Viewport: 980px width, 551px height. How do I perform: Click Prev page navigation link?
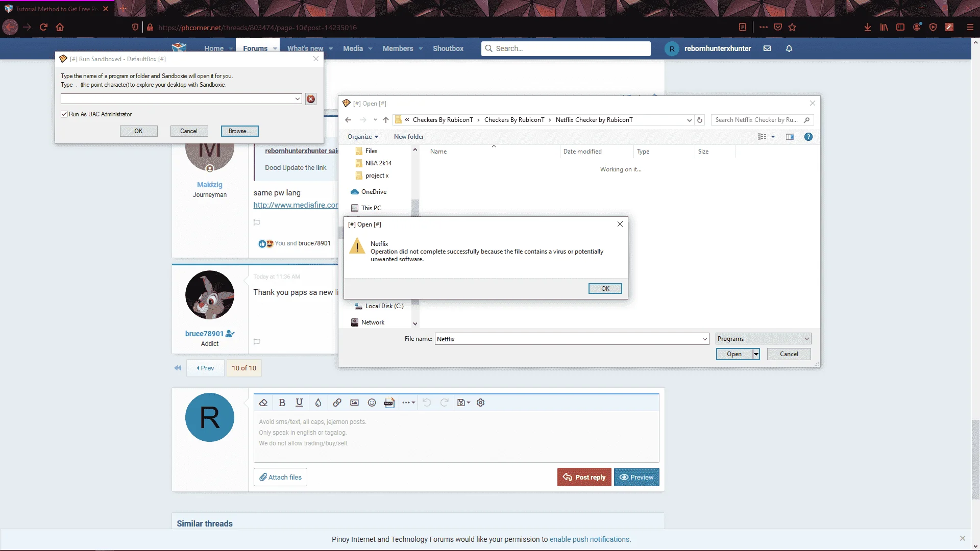pyautogui.click(x=205, y=368)
